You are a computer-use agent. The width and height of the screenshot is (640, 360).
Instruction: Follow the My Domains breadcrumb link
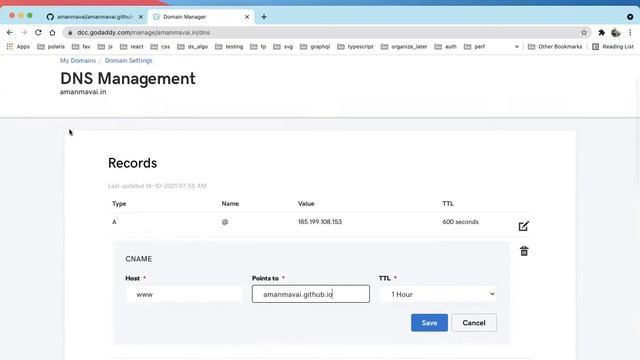click(x=78, y=60)
